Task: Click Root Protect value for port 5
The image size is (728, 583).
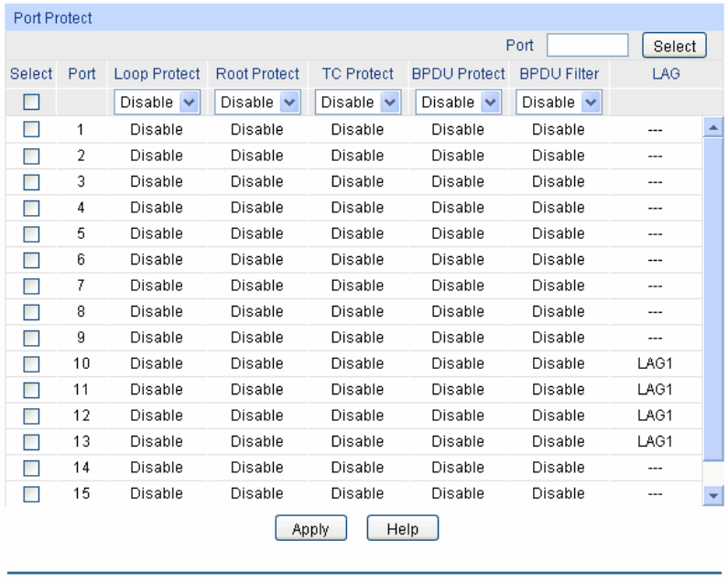Action: tap(256, 233)
